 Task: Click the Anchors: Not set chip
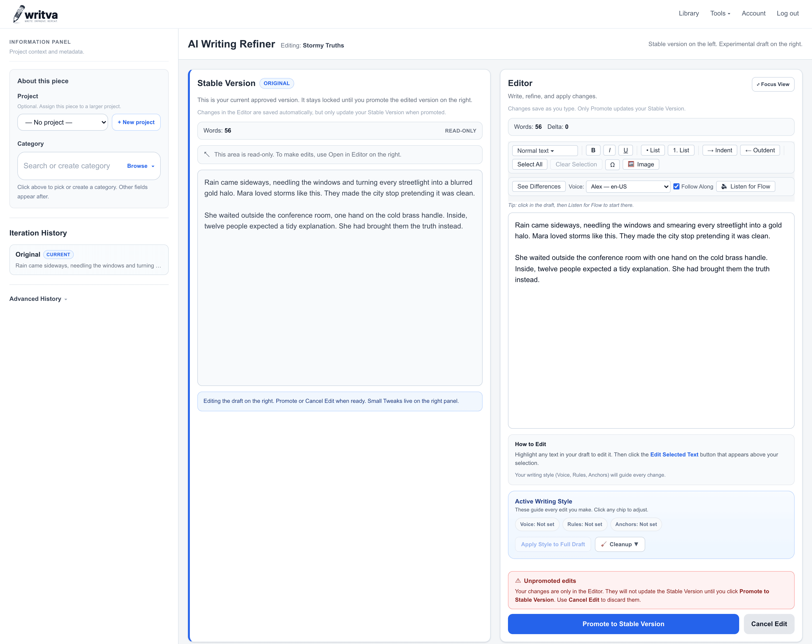[x=636, y=525]
